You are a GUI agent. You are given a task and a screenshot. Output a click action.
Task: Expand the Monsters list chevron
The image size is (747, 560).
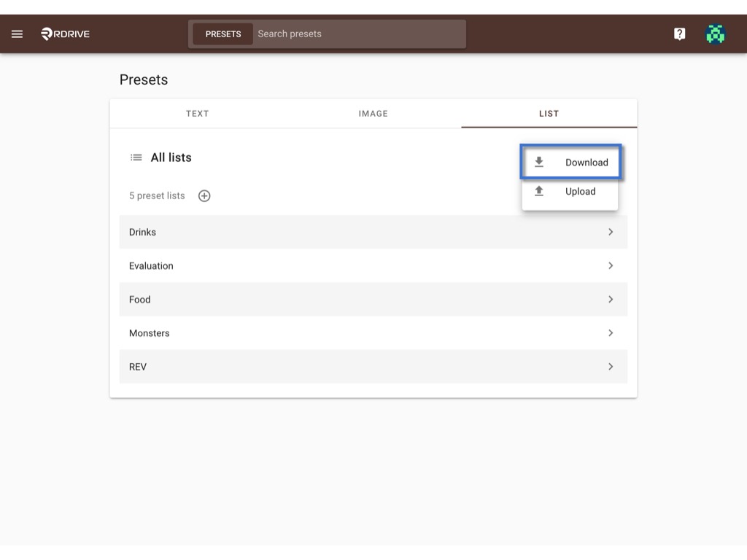pyautogui.click(x=611, y=332)
